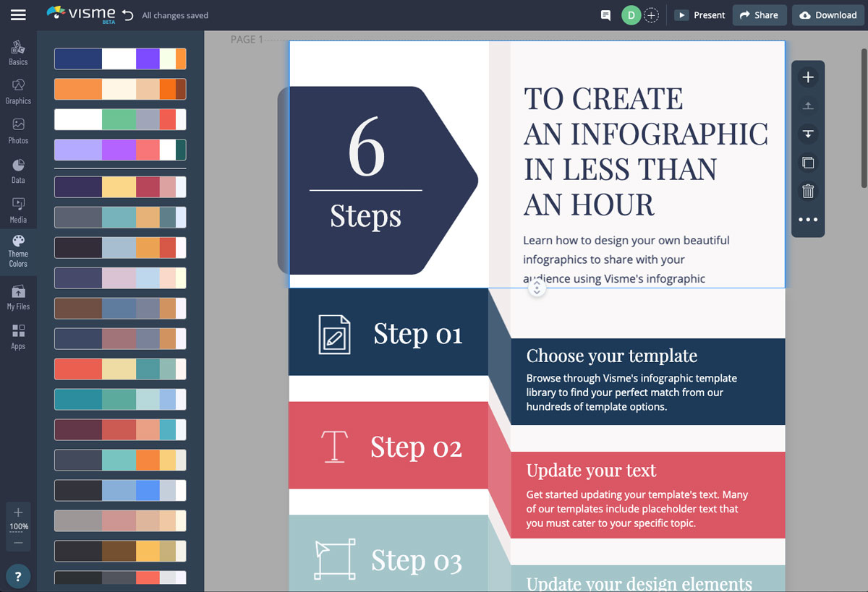Open the Photos sidebar panel
The width and height of the screenshot is (868, 592).
(18, 131)
